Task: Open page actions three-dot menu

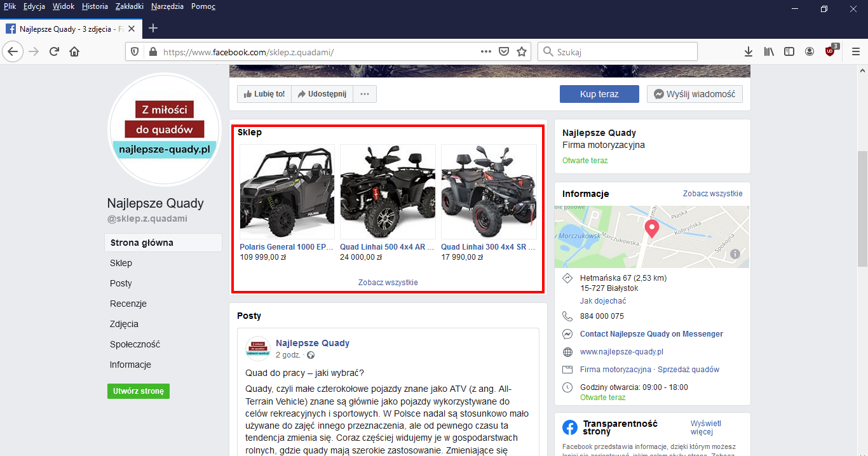Action: point(486,51)
